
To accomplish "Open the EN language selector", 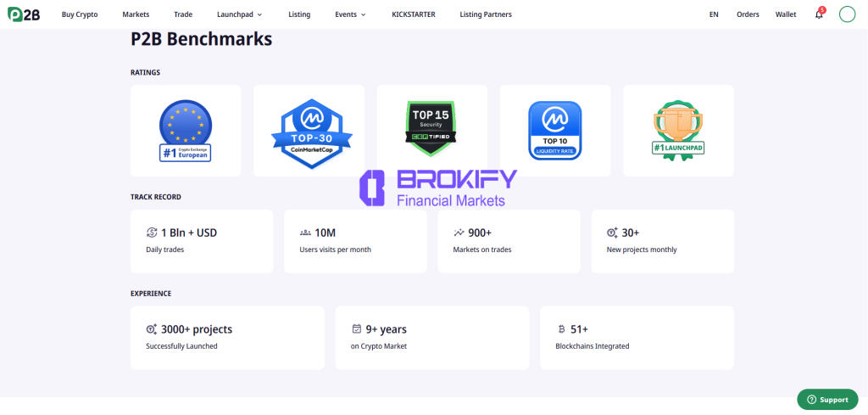I will coord(714,14).
